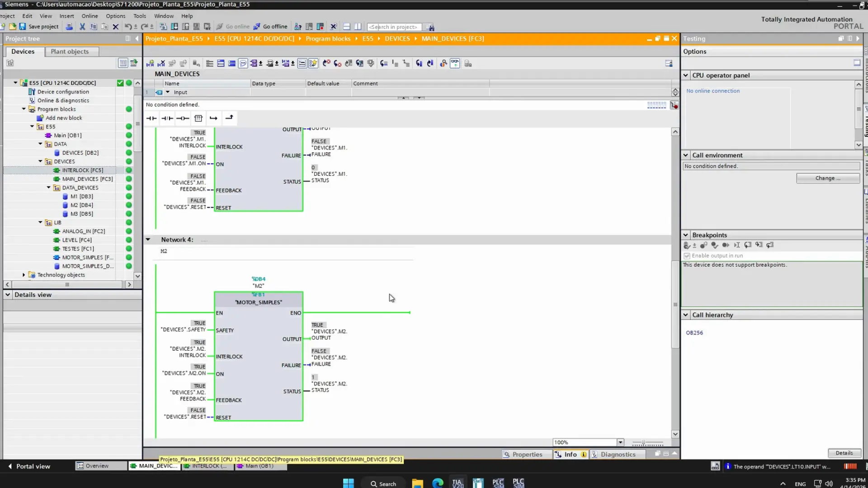868x488 pixels.
Task: Click the Change button in Call environment
Action: 828,178
